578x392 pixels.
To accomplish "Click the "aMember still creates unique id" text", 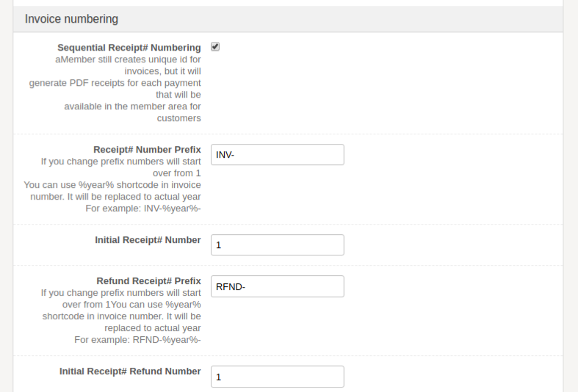I will coord(128,59).
